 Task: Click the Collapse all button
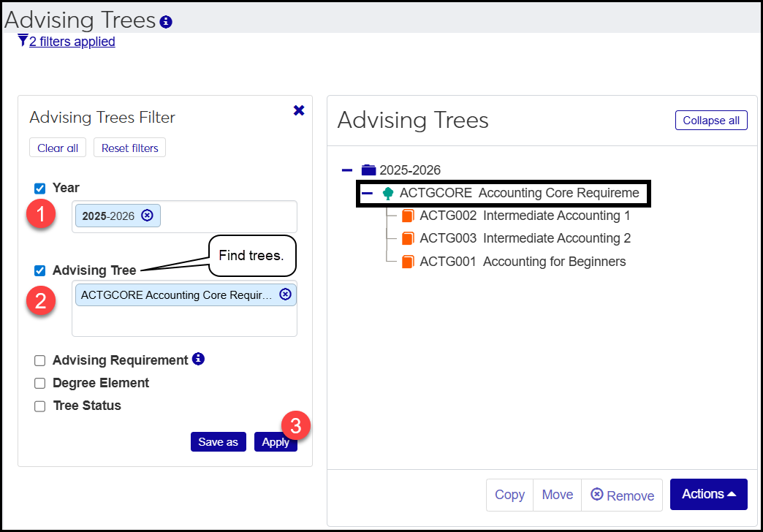711,121
